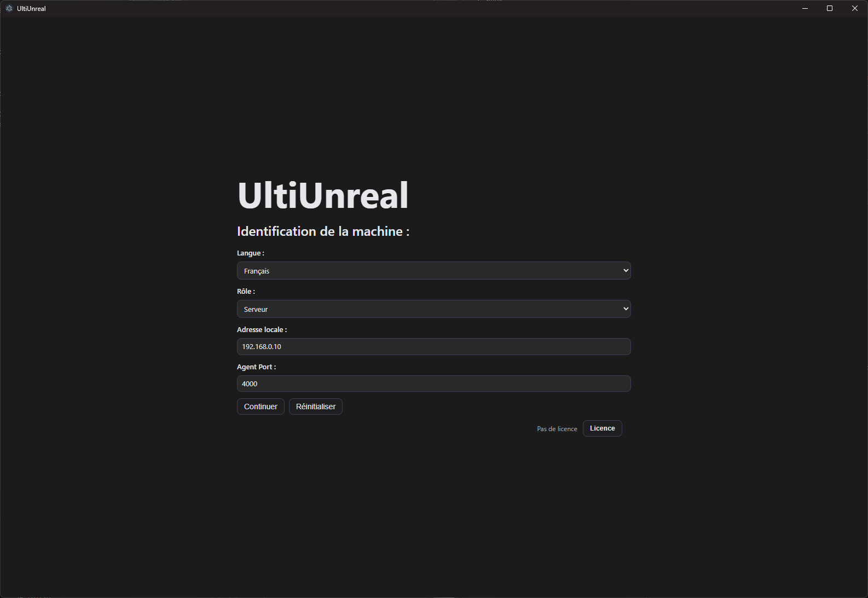Viewport: 868px width, 598px height.
Task: Click the chevron arrow of the Langue selector
Action: click(x=626, y=271)
